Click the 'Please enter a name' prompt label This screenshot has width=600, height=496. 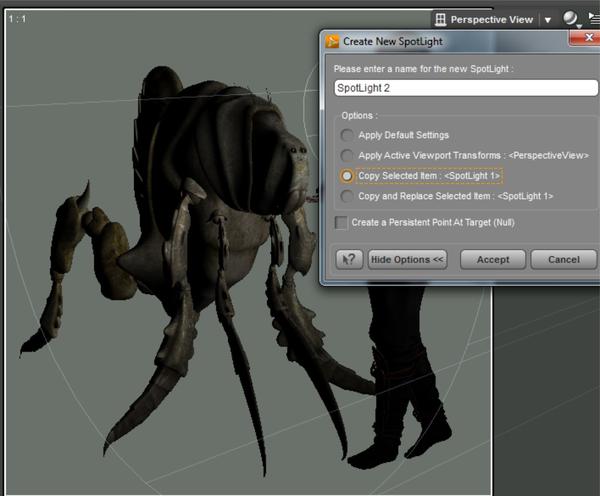tap(423, 69)
